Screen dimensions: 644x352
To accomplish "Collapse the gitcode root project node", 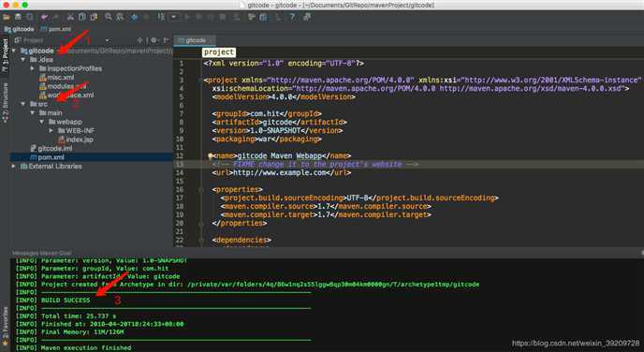I will tap(14, 51).
